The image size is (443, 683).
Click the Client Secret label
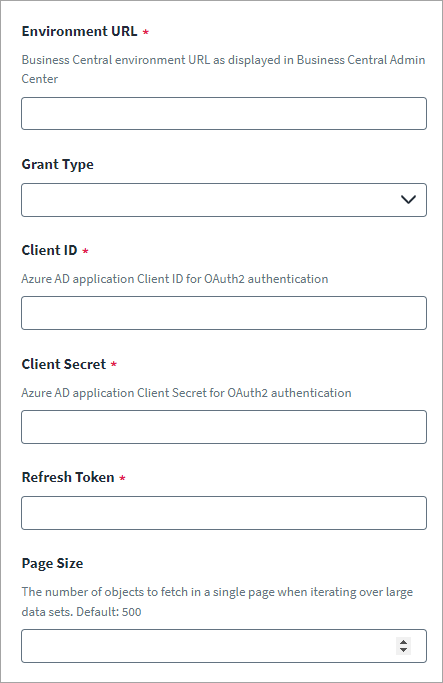[64, 364]
